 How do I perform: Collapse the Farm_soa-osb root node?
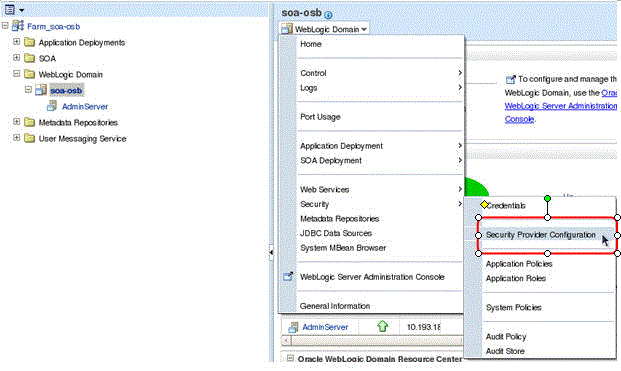point(5,26)
